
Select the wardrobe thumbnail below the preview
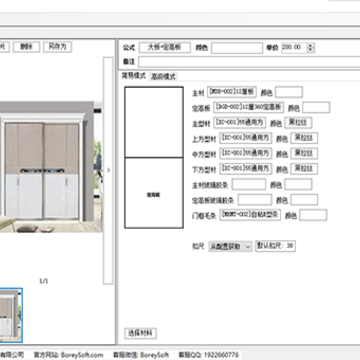(11, 315)
